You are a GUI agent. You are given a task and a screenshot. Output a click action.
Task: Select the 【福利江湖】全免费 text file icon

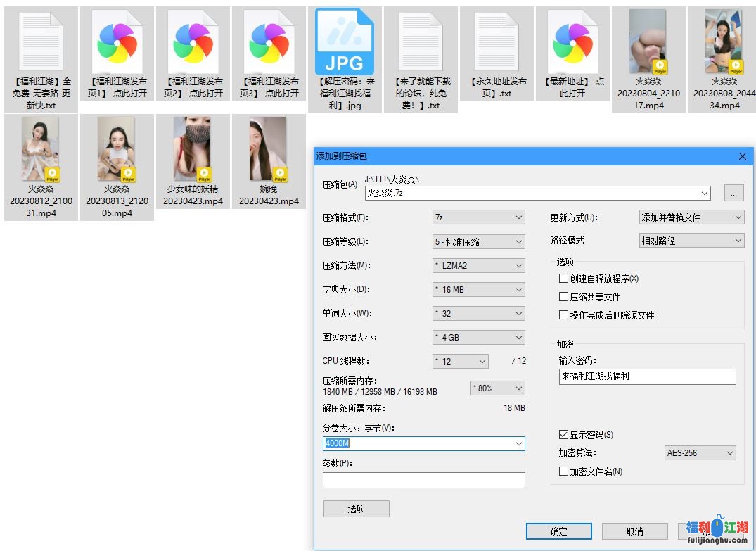click(x=41, y=42)
